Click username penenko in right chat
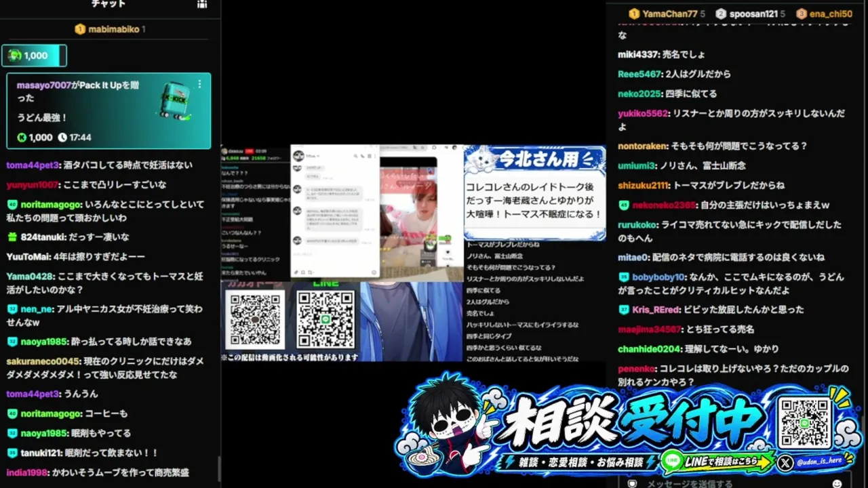Screen dimensions: 868x488 (x=637, y=369)
